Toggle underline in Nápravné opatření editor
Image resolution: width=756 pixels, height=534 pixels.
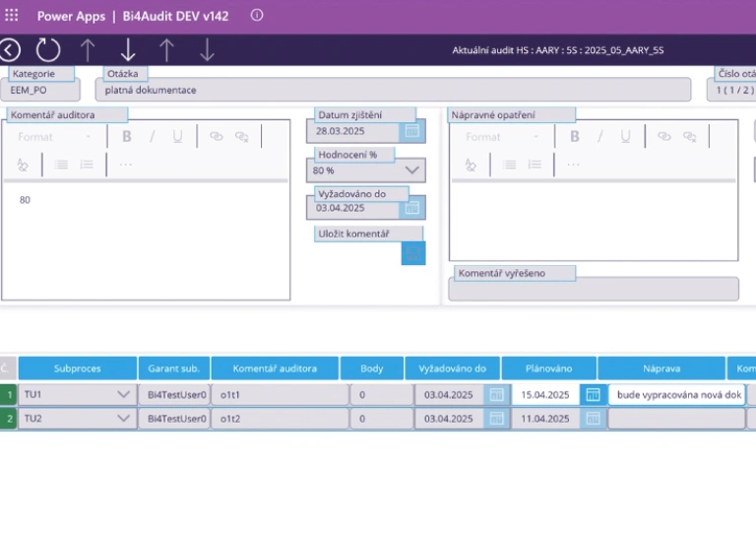point(625,137)
